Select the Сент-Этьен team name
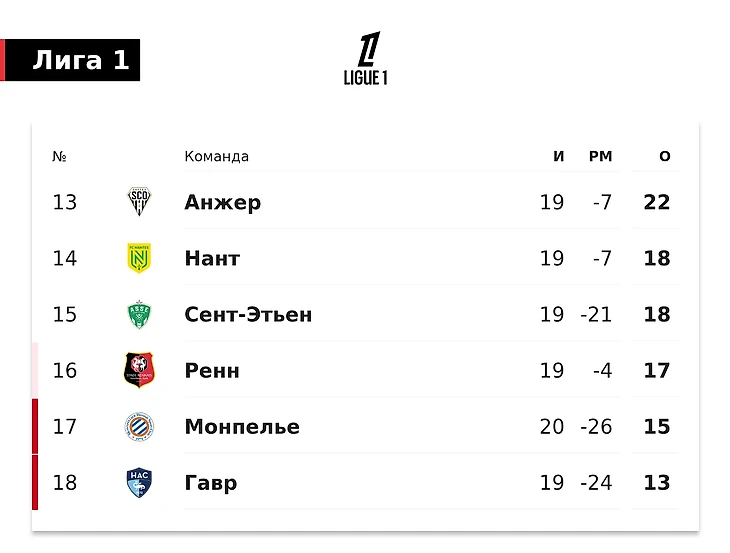730x553 pixels. [248, 314]
